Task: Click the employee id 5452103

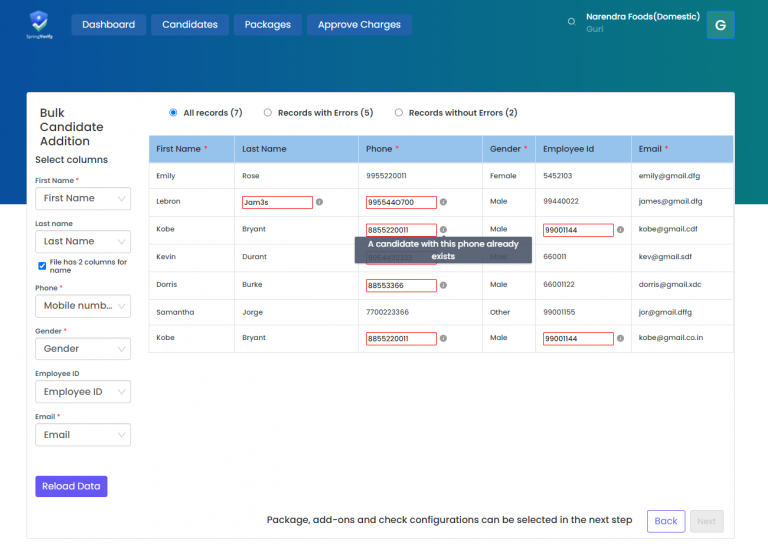Action: 557,176
